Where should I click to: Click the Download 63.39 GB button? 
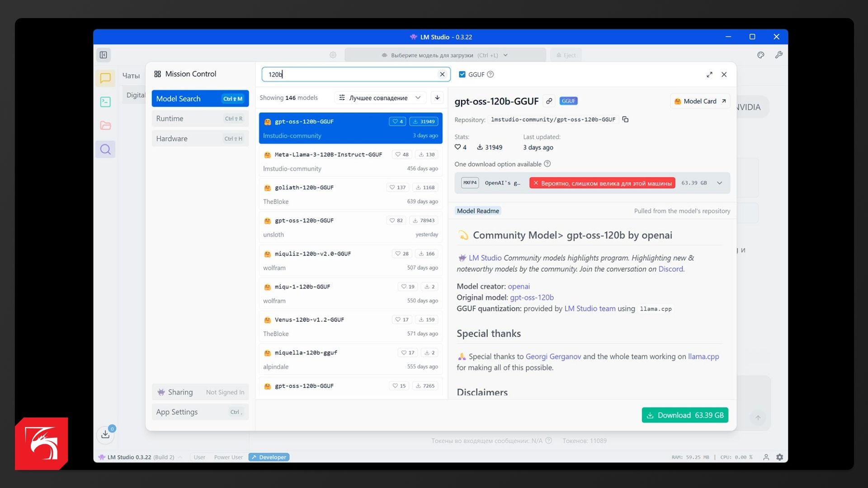tap(684, 415)
